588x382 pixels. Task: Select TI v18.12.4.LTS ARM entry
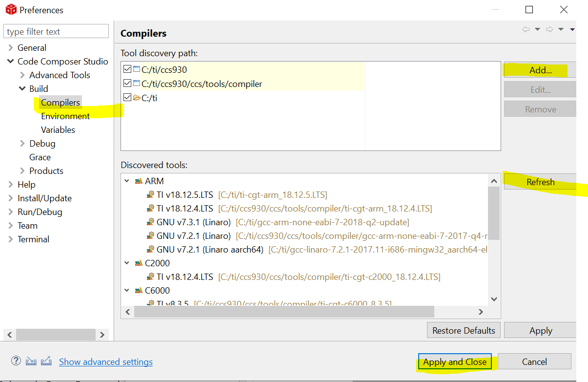coord(289,209)
